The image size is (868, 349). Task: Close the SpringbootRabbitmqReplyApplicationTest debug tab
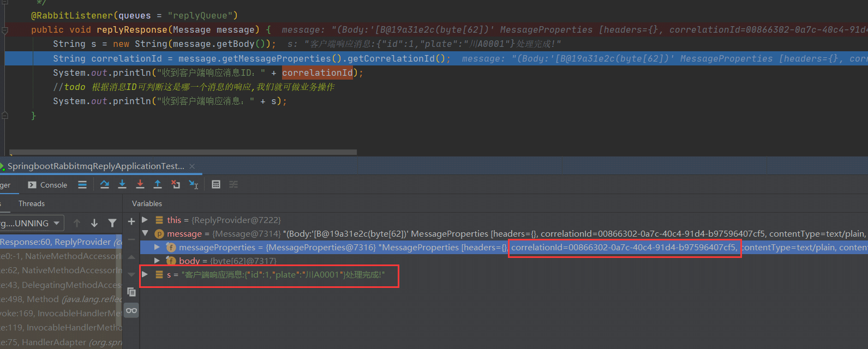(192, 166)
